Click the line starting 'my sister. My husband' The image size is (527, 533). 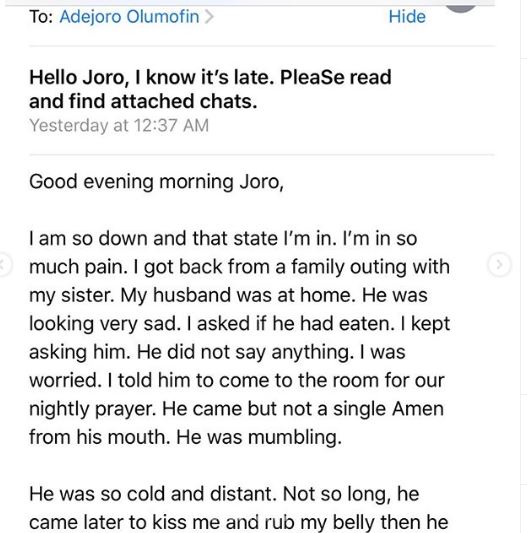coord(228,295)
